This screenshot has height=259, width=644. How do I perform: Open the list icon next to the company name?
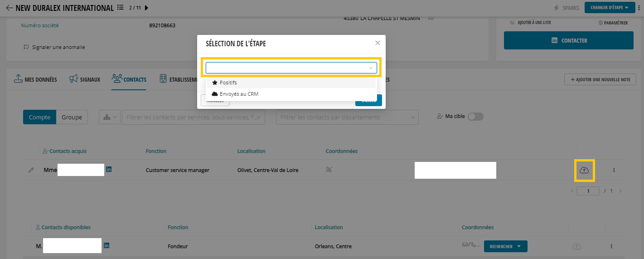pyautogui.click(x=120, y=8)
